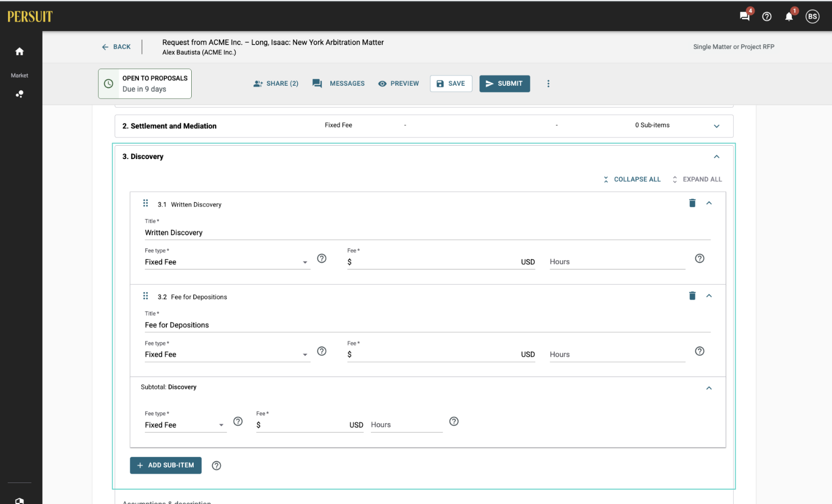Viewport: 832px width, 504px height.
Task: Show hours help for Written Discovery
Action: point(700,258)
